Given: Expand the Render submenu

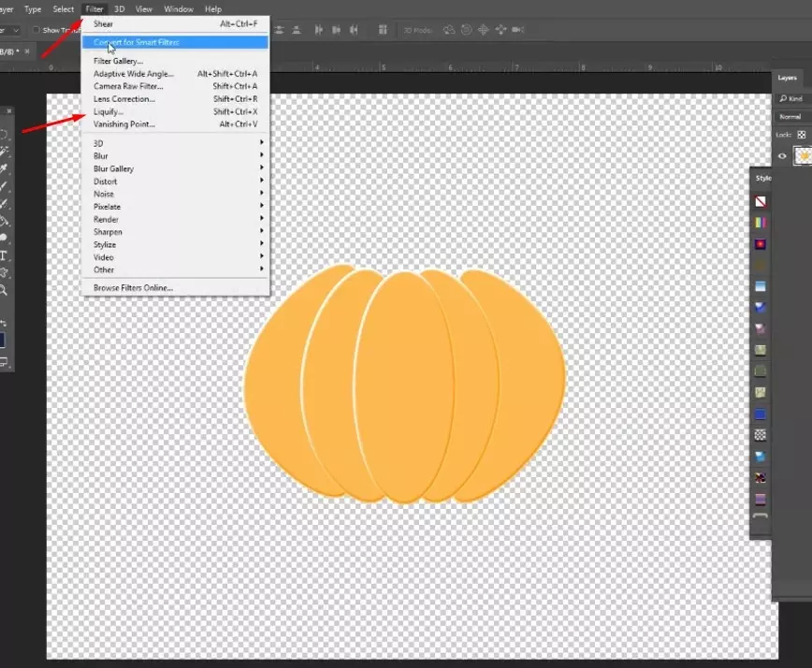Looking at the screenshot, I should point(175,219).
